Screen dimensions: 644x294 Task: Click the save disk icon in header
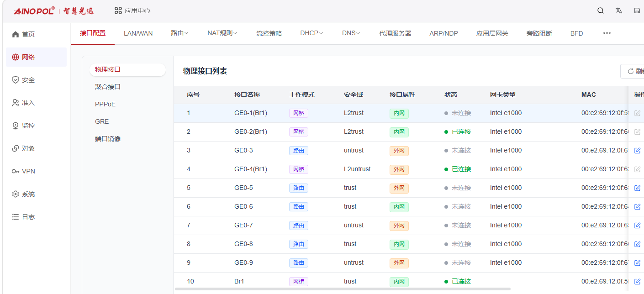click(x=637, y=10)
